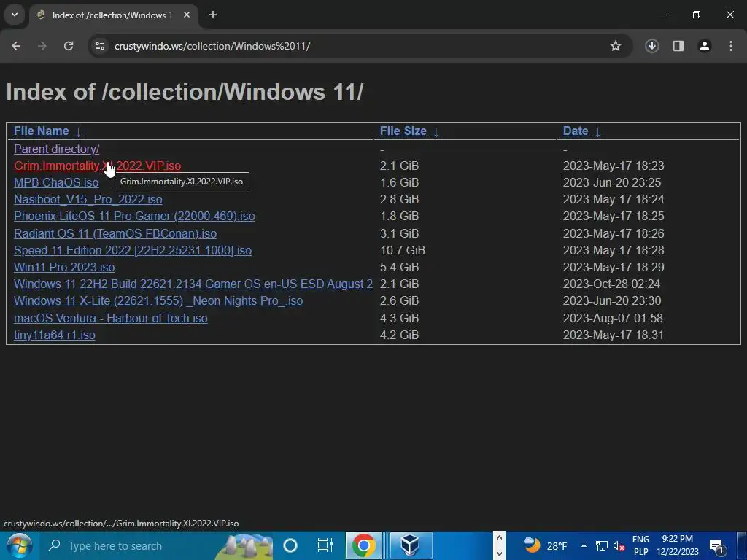The height and width of the screenshot is (560, 747).
Task: Click descending arrow next to Date
Action: pyautogui.click(x=597, y=132)
